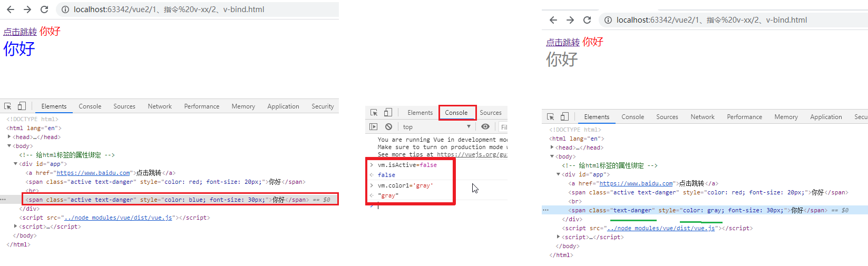The height and width of the screenshot is (266, 868).
Task: Open row actions dots on left selected span
Action: pyautogui.click(x=3, y=200)
